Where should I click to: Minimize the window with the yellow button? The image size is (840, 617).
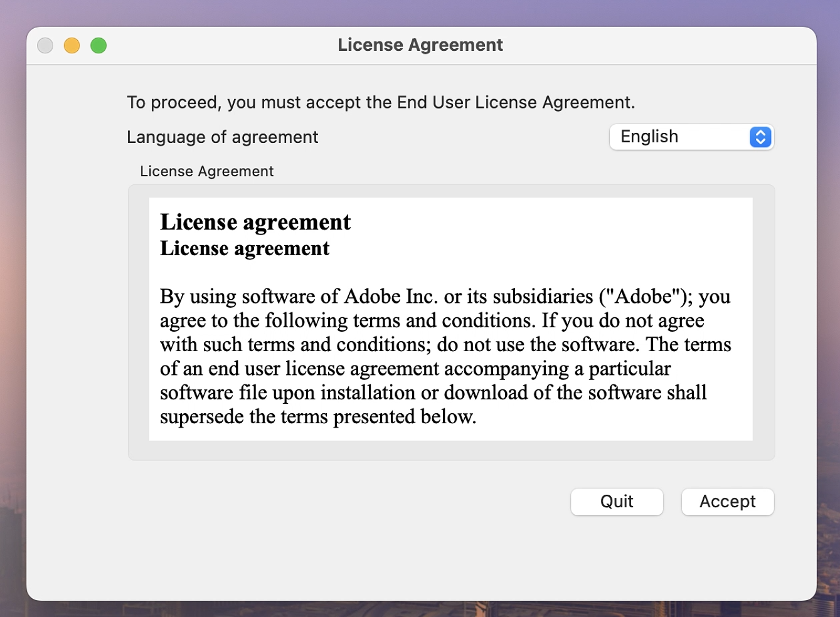click(x=72, y=46)
